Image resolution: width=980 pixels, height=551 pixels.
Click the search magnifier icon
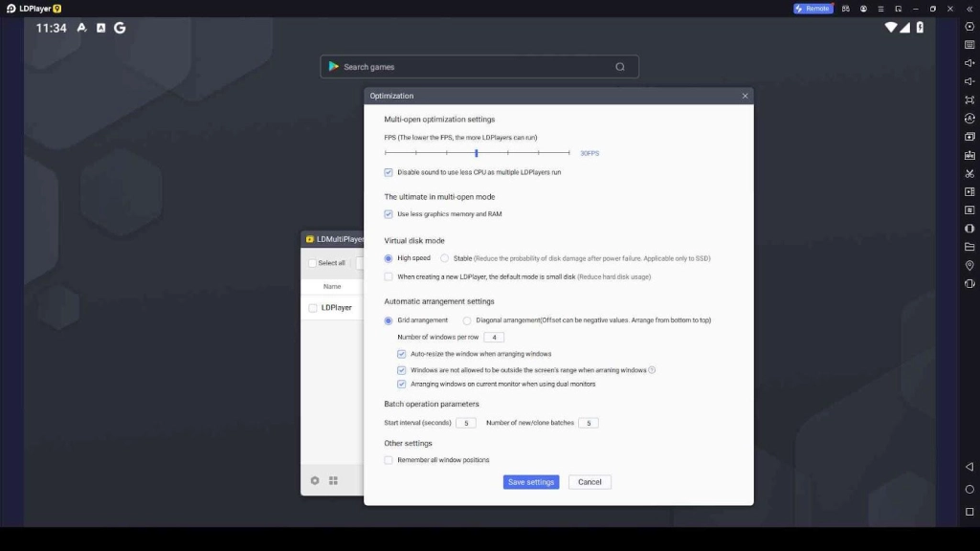pos(619,67)
